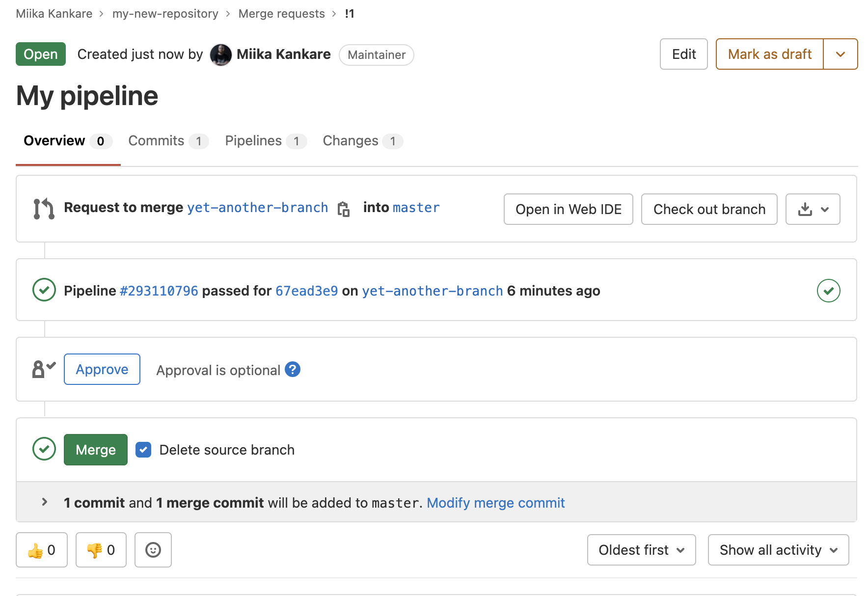
Task: Click the thumbs up reaction
Action: 42,550
